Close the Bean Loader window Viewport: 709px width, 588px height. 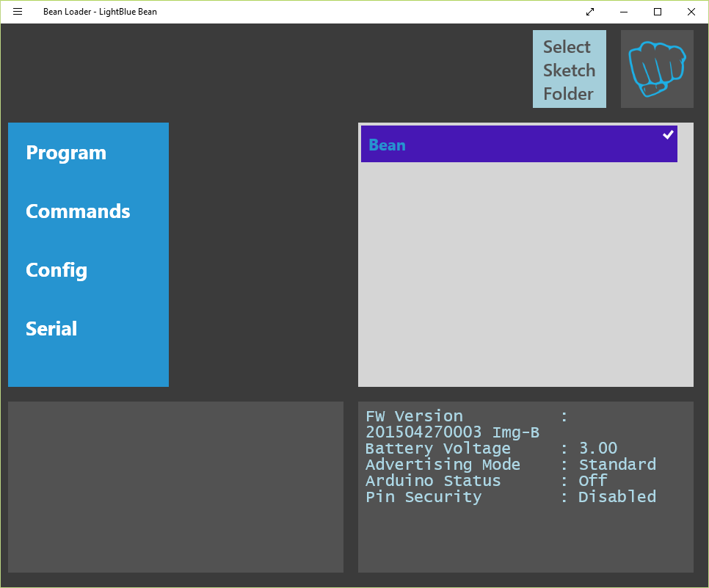691,12
